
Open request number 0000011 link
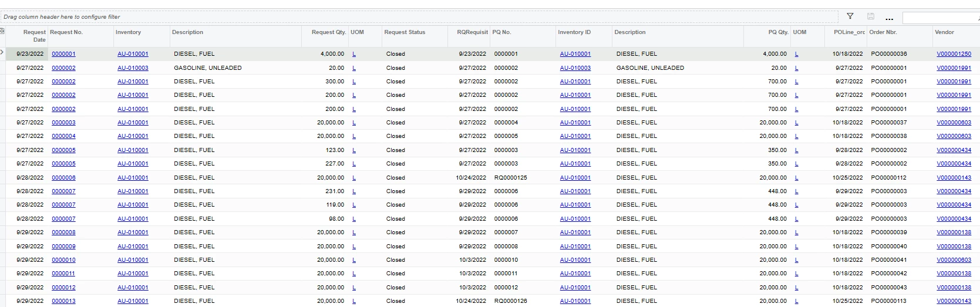pos(63,274)
